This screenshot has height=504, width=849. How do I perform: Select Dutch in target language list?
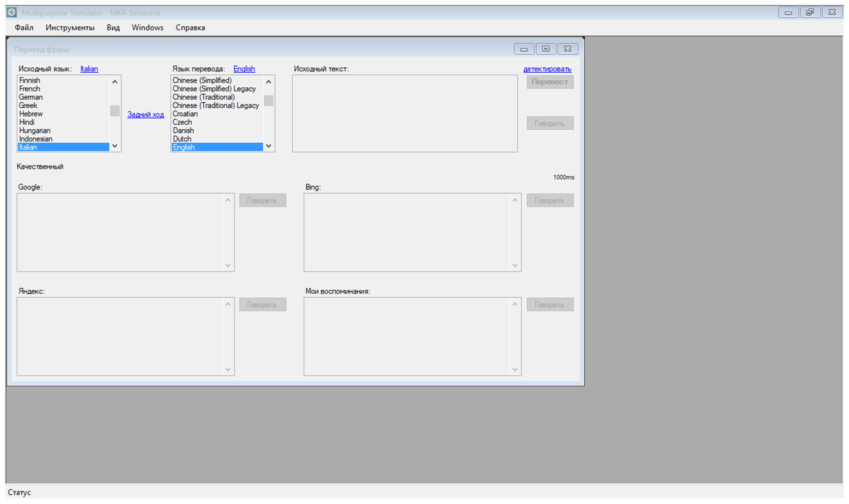point(217,139)
